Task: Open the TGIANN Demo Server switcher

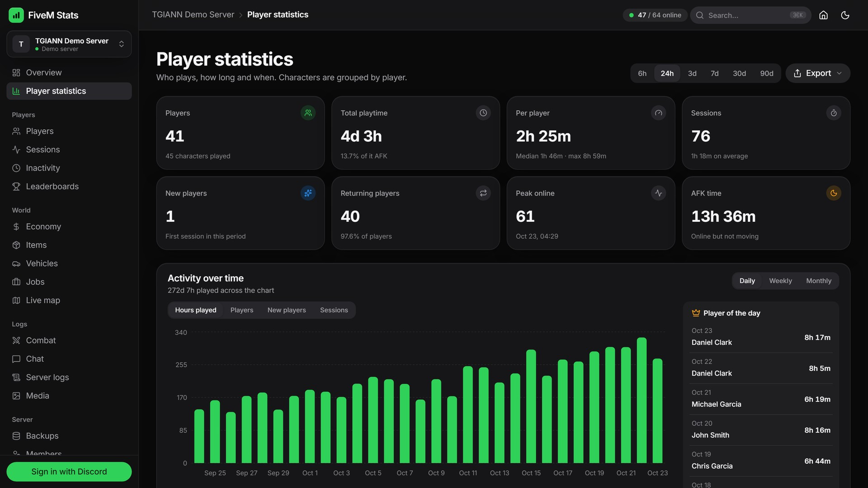Action: (69, 44)
